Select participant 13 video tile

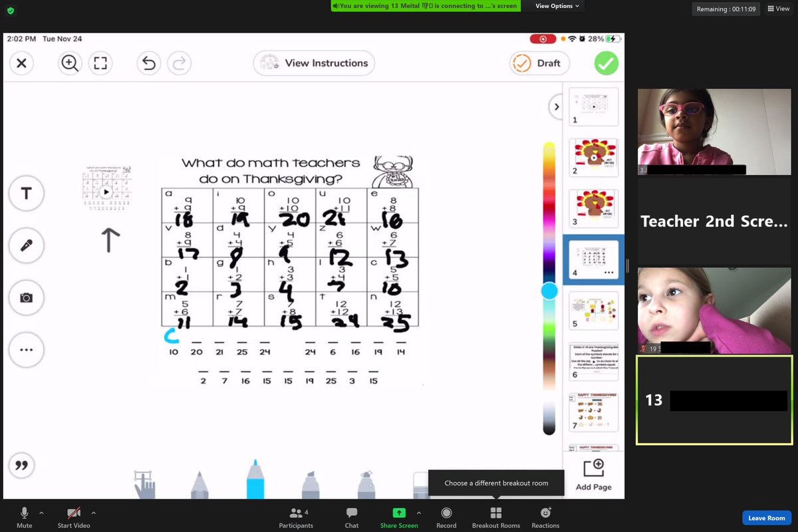(x=714, y=400)
